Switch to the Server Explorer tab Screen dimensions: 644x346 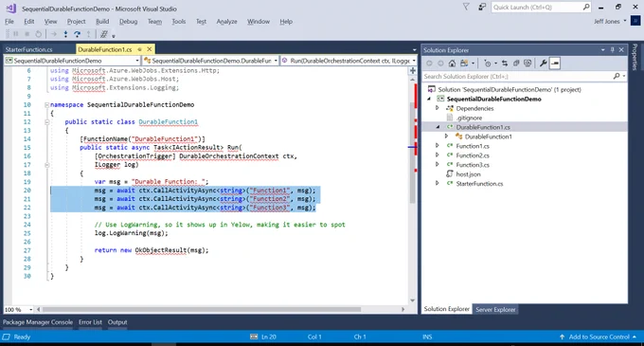pos(495,309)
